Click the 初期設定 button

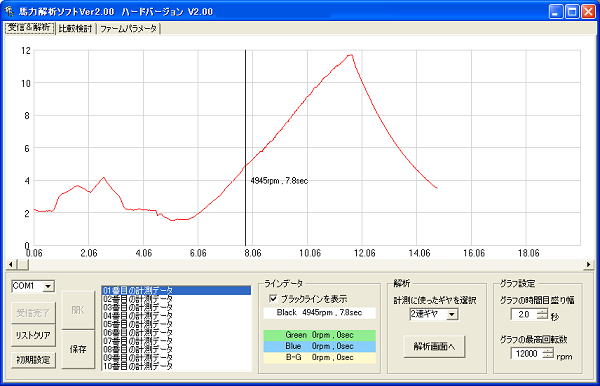pyautogui.click(x=33, y=360)
